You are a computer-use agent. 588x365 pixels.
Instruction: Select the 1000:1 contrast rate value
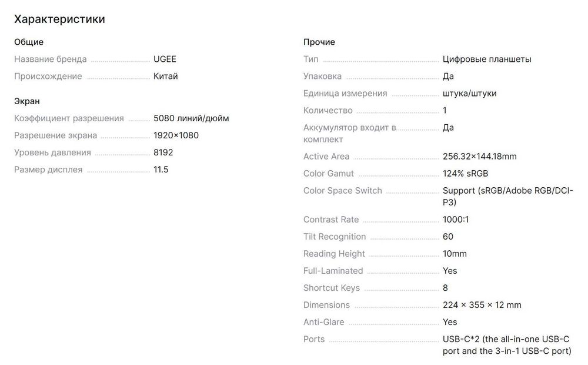coord(456,220)
